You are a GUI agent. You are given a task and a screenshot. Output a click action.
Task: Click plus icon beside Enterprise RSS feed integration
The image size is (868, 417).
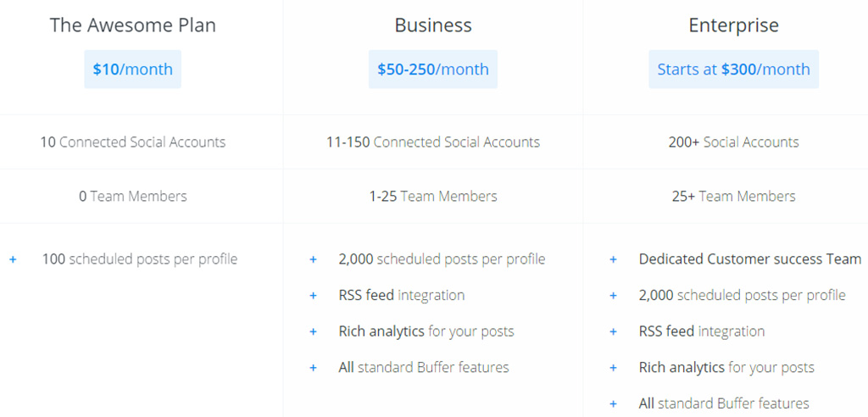pos(613,331)
